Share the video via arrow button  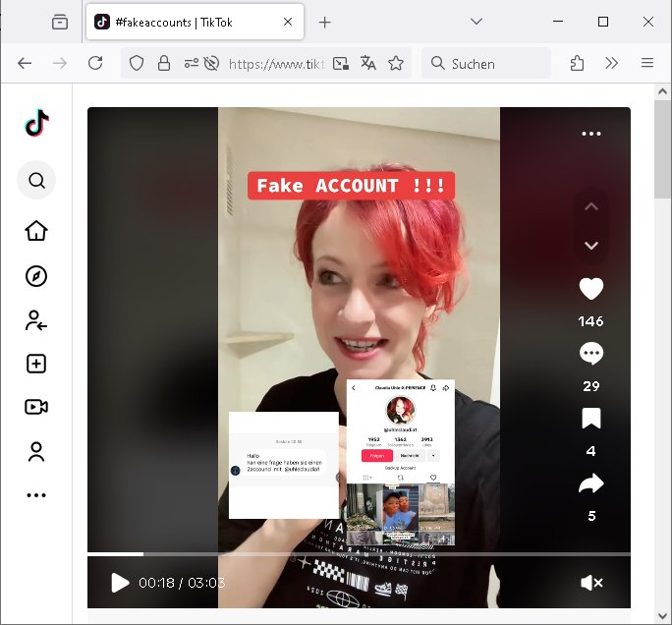[590, 483]
